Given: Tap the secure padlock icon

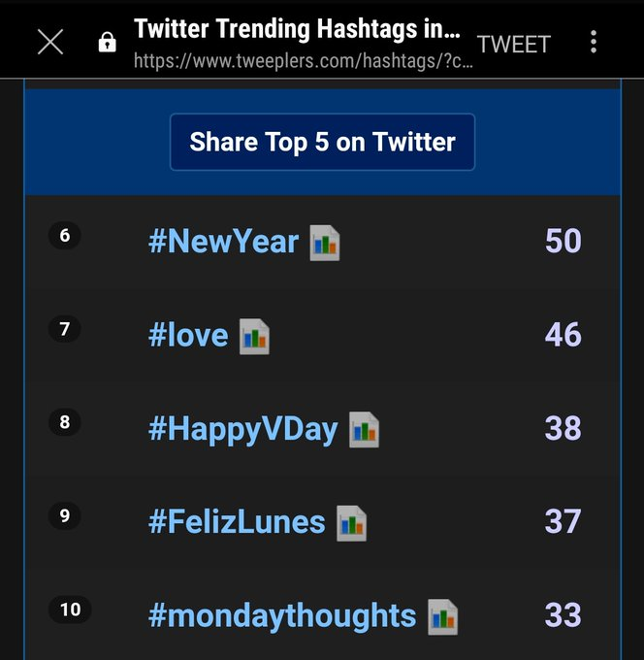Looking at the screenshot, I should [x=107, y=42].
